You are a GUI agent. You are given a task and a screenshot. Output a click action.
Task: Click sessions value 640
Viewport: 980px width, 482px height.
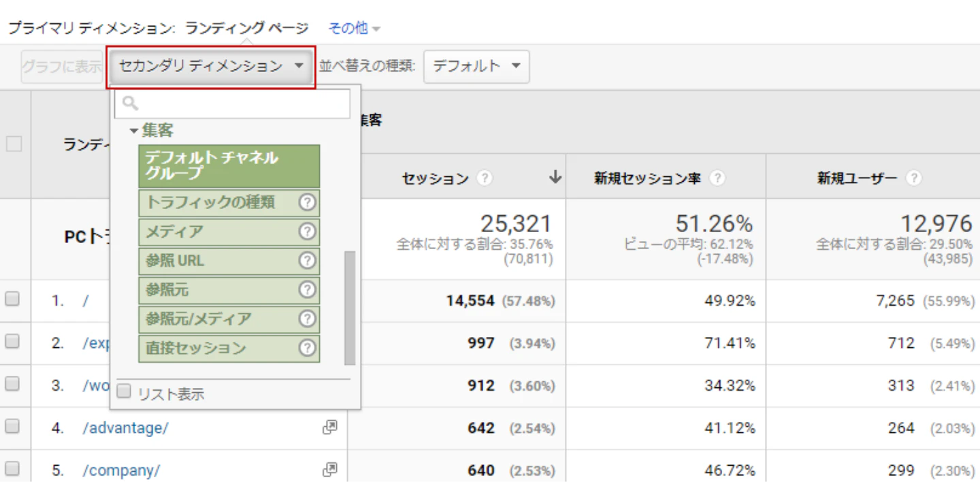coord(481,470)
